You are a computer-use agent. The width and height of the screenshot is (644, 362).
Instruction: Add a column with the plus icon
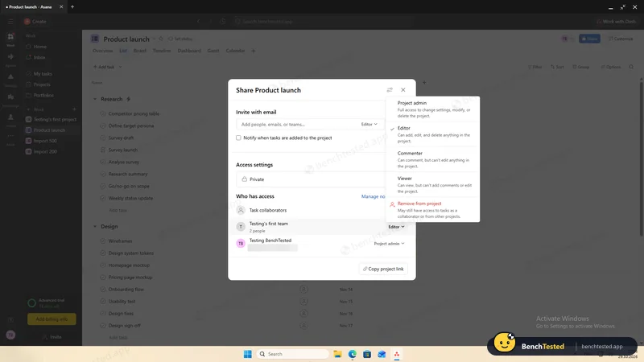(x=424, y=83)
